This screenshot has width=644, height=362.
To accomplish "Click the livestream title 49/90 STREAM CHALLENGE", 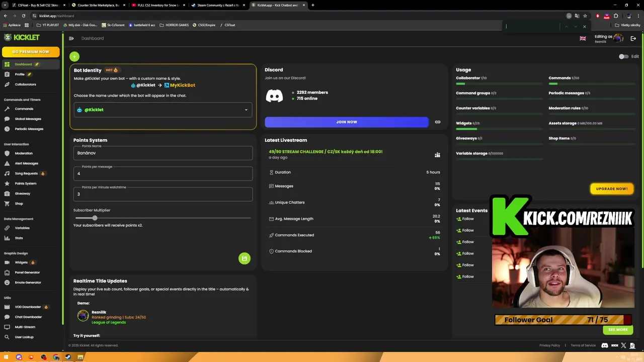I will (x=326, y=151).
